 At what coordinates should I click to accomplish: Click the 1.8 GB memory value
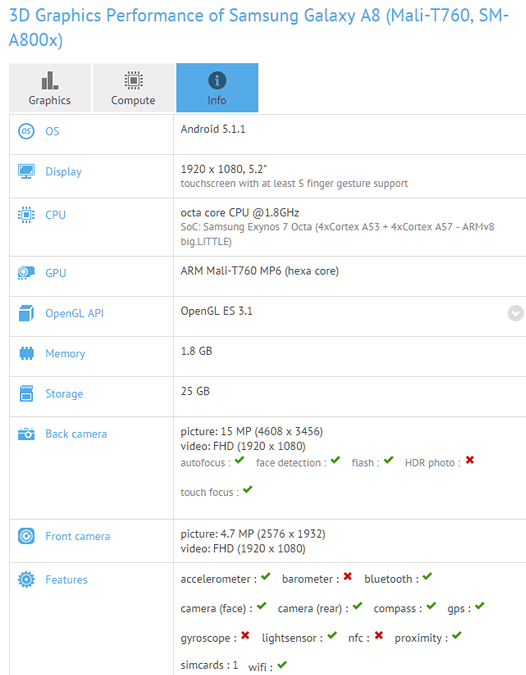196,351
